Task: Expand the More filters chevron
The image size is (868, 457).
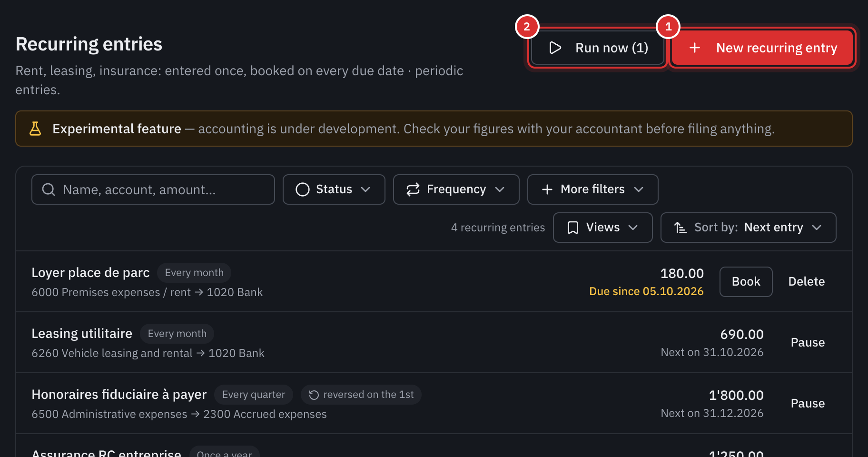Action: pos(639,189)
